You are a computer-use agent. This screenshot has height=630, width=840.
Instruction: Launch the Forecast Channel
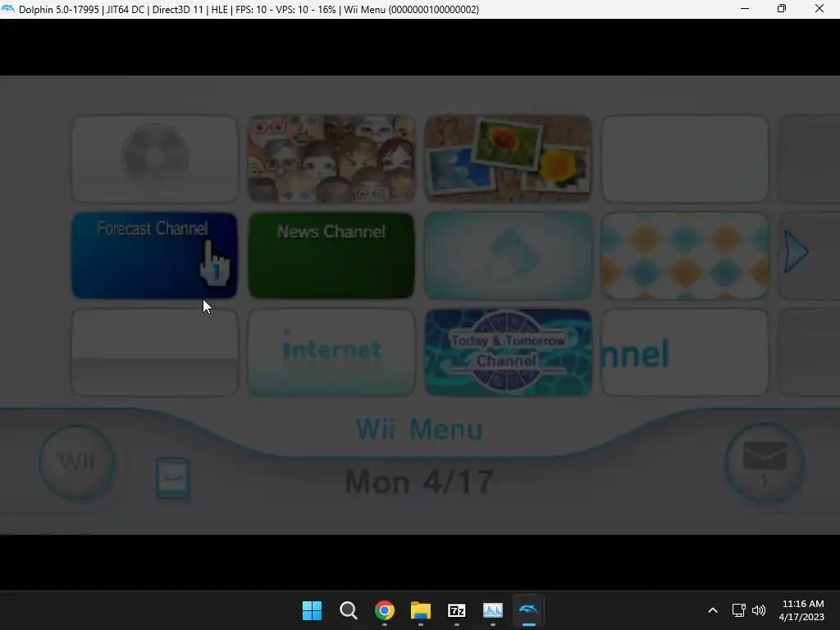pyautogui.click(x=155, y=255)
